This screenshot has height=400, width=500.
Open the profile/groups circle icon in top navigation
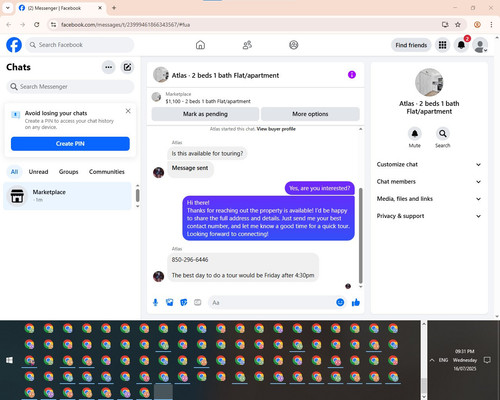coord(294,45)
